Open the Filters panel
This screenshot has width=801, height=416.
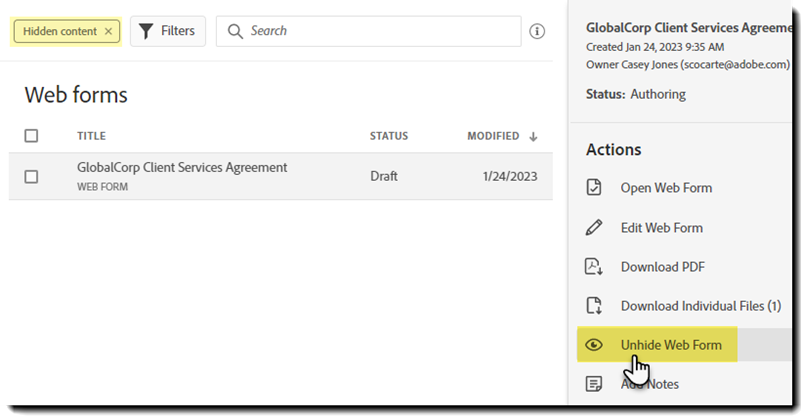[167, 31]
